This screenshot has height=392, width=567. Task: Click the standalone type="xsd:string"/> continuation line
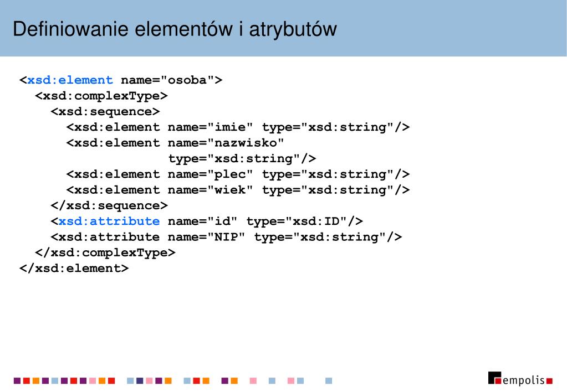coord(242,158)
